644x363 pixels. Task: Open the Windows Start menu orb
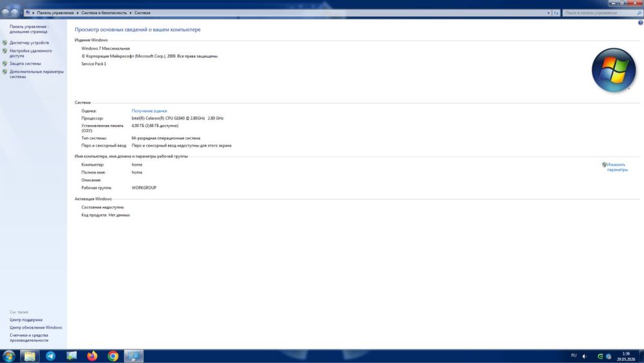tap(9, 356)
